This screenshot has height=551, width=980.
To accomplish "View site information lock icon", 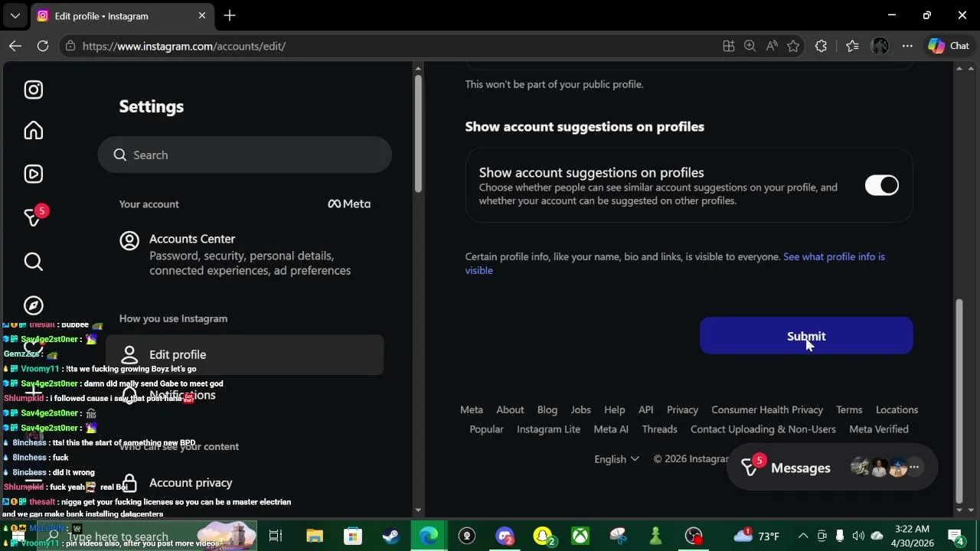I will click(x=70, y=46).
